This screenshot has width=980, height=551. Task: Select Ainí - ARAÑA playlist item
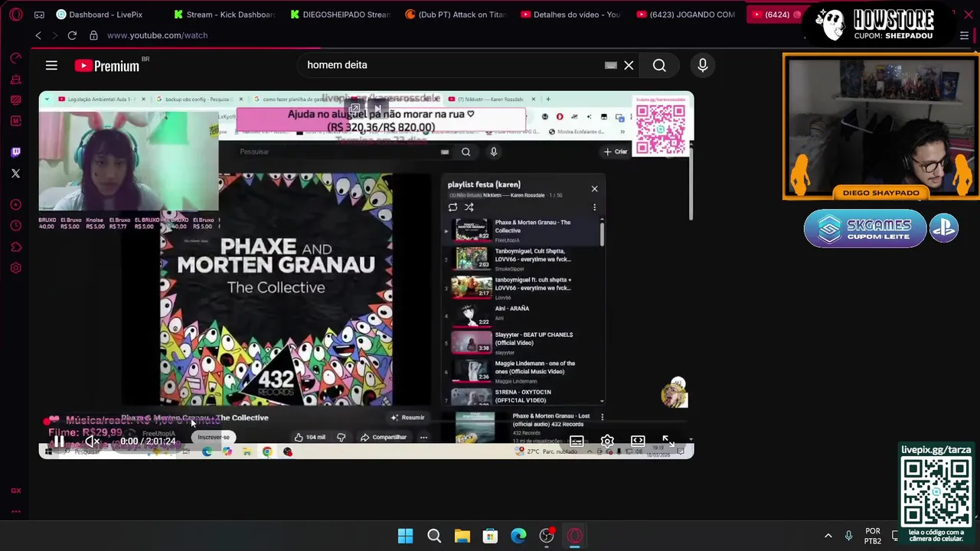click(522, 313)
